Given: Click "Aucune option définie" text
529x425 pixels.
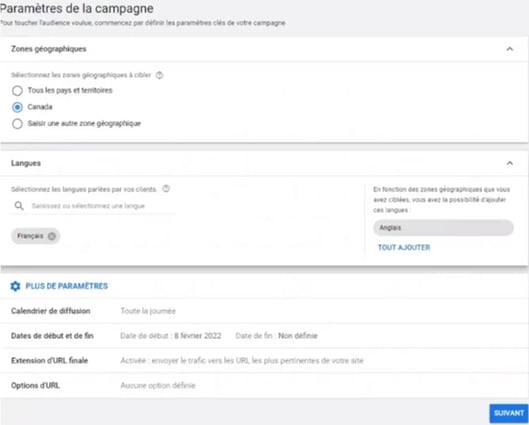Looking at the screenshot, I should 158,386.
